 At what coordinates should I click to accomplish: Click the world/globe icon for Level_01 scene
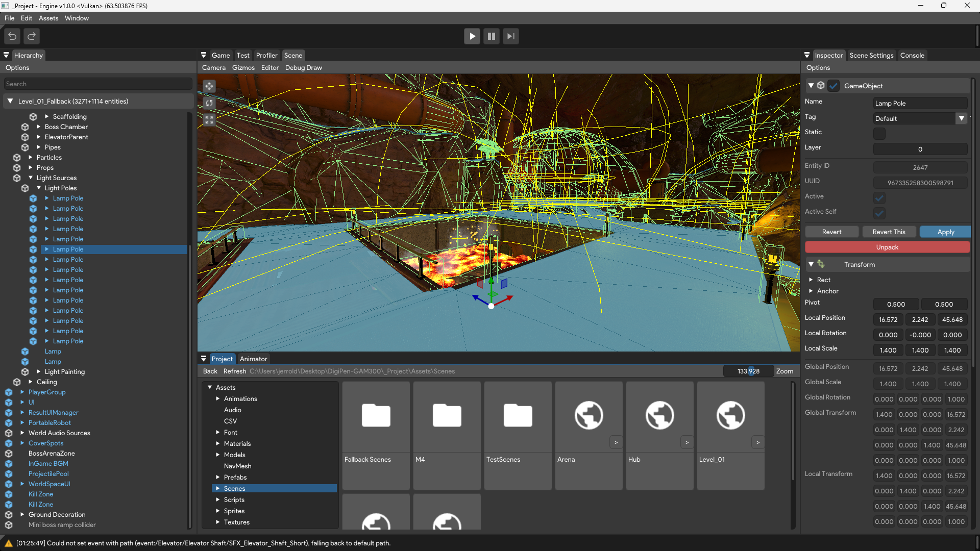tap(730, 415)
